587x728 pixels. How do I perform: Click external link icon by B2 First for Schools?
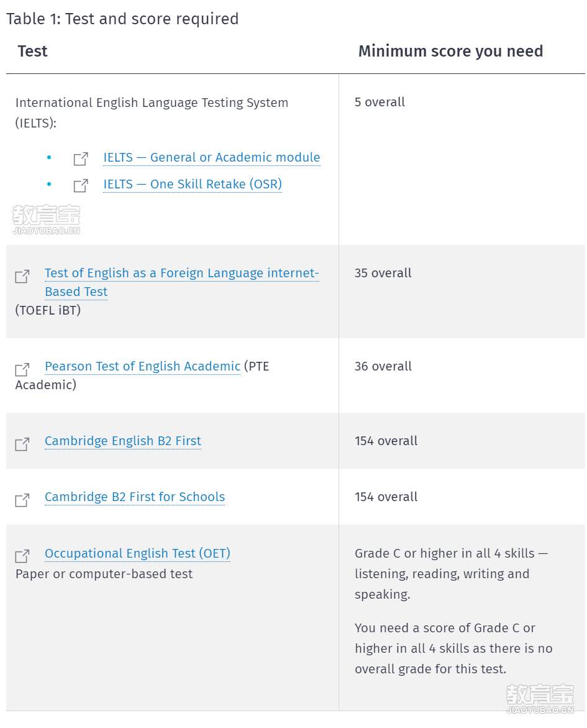click(x=22, y=500)
